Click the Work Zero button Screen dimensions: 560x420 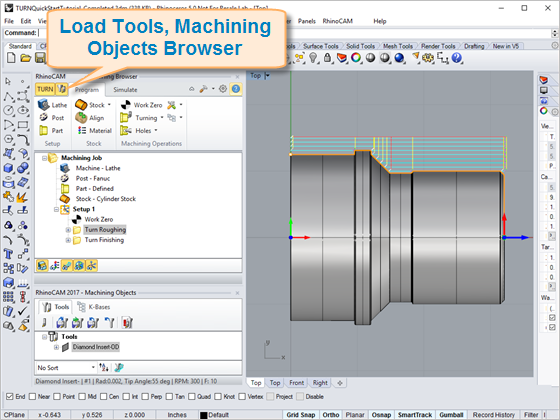point(141,105)
